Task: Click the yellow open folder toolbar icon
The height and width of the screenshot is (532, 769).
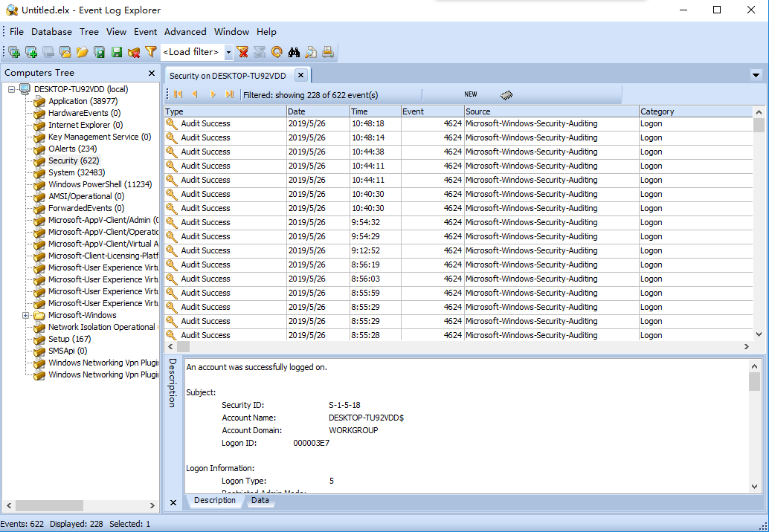Action: pyautogui.click(x=82, y=52)
